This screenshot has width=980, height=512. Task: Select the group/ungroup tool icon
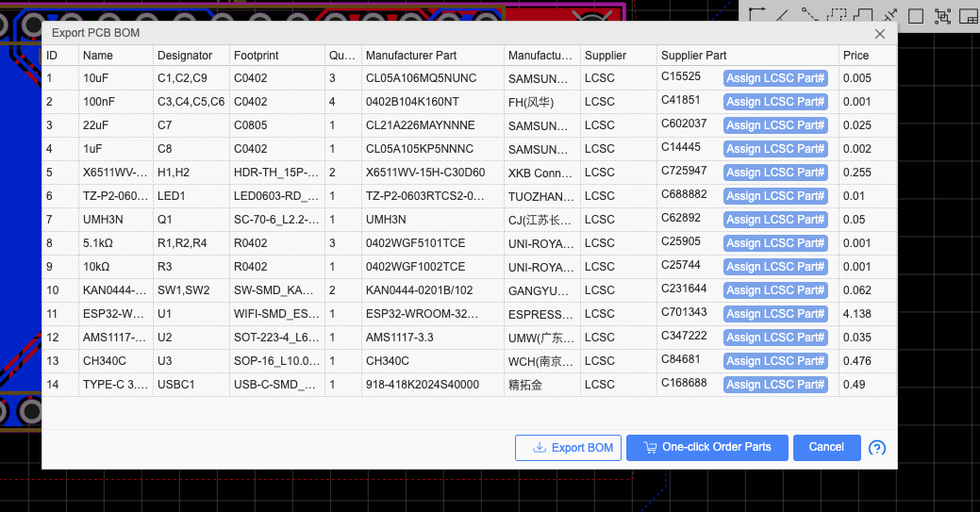(x=941, y=15)
